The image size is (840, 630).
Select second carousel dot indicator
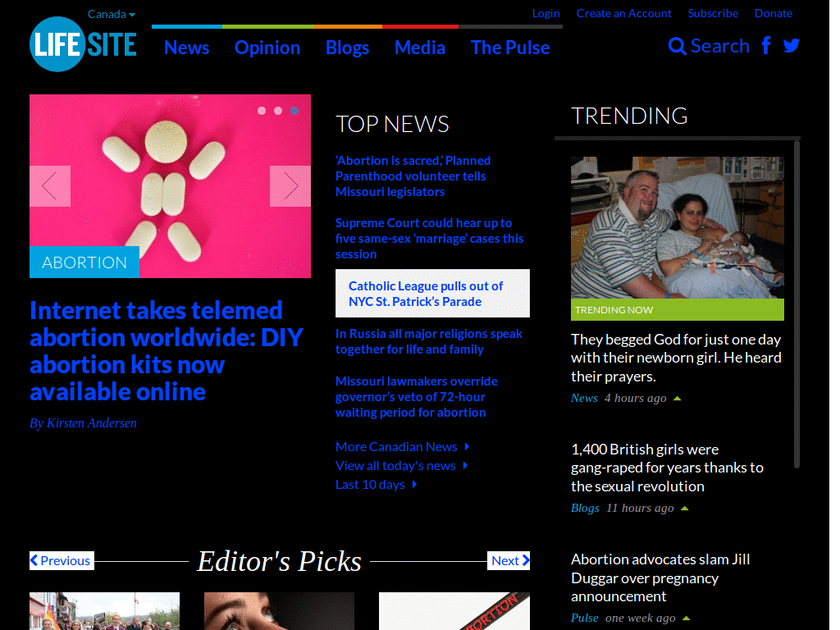click(278, 111)
